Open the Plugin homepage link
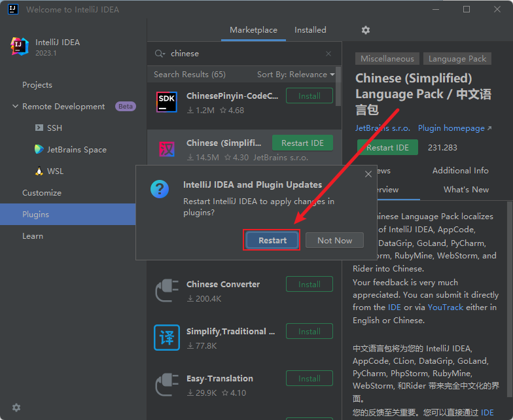Image resolution: width=513 pixels, height=420 pixels. tap(455, 128)
